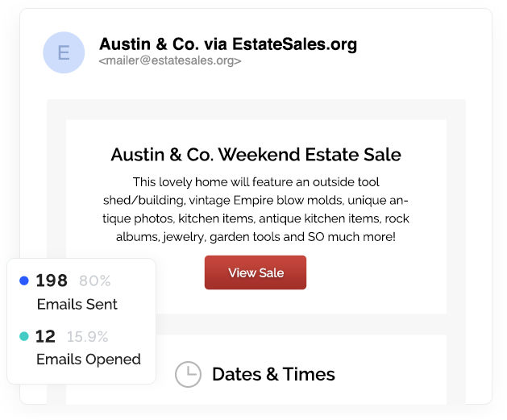Click the 80% sent percentage
The width and height of the screenshot is (507, 420).
[x=95, y=281]
